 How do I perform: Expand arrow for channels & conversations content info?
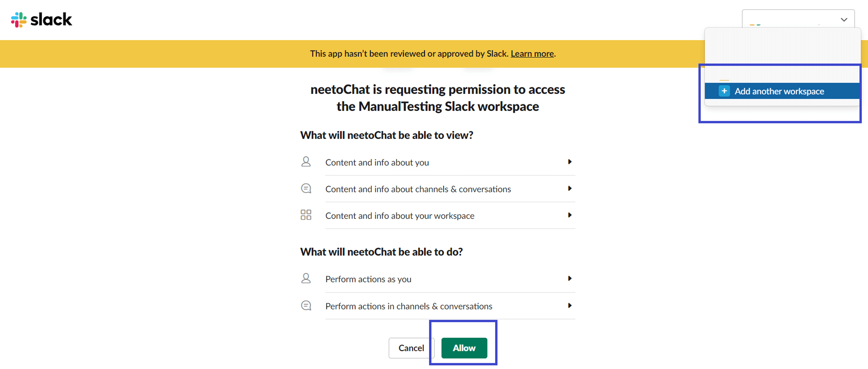pos(569,188)
